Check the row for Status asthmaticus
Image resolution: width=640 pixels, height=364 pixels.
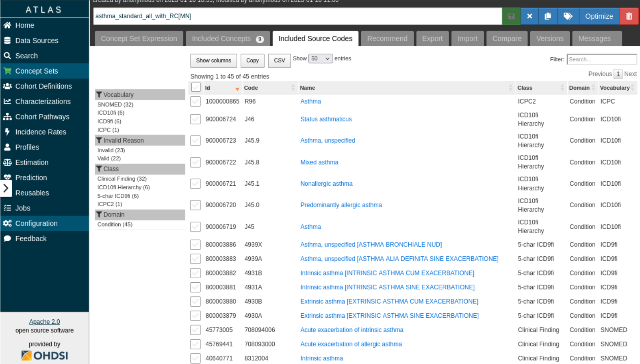pyautogui.click(x=195, y=119)
